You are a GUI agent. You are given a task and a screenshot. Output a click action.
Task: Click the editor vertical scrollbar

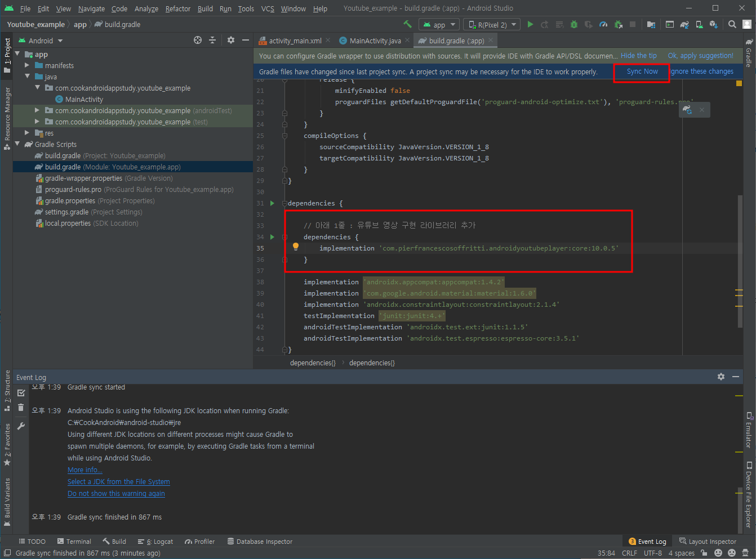740,261
